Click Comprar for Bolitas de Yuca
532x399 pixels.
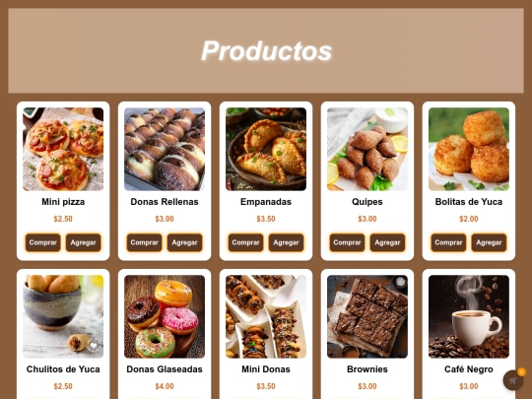pos(448,242)
